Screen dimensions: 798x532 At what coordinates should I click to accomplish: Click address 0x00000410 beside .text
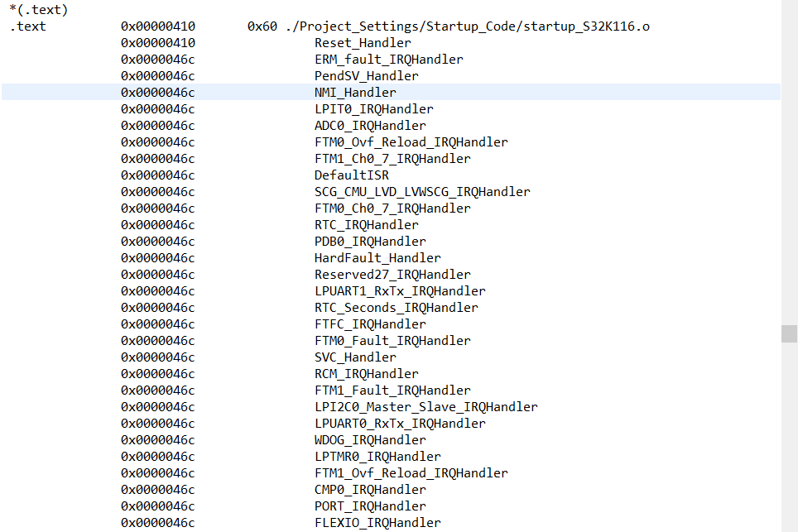(x=158, y=26)
